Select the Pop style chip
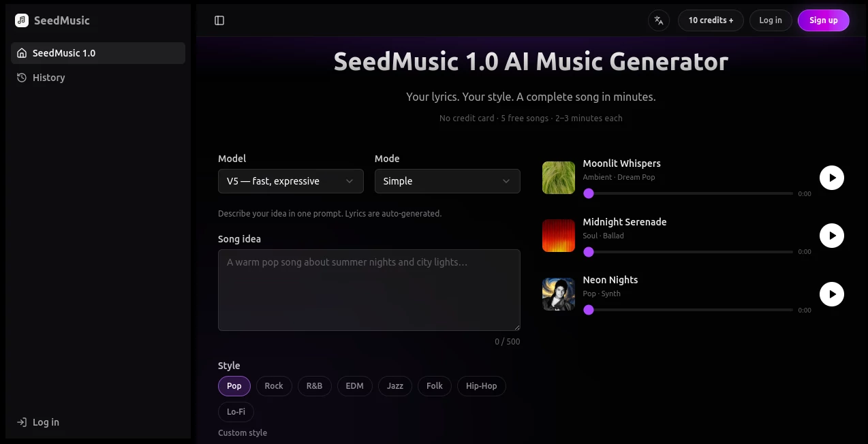 tap(234, 386)
